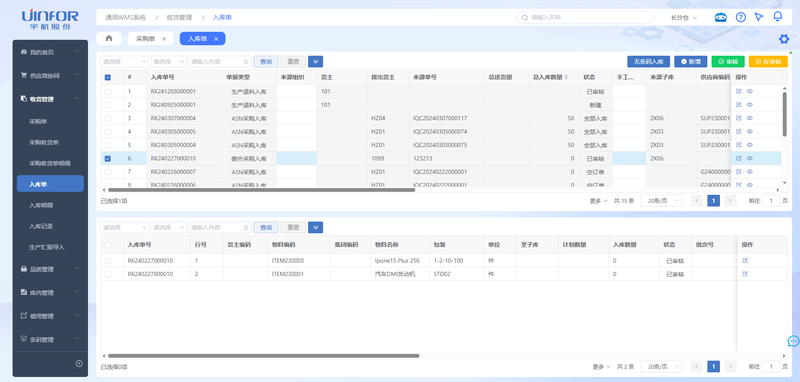The height and width of the screenshot is (382, 800).
Task: Expand advanced filters in upper filter bar
Action: point(315,62)
